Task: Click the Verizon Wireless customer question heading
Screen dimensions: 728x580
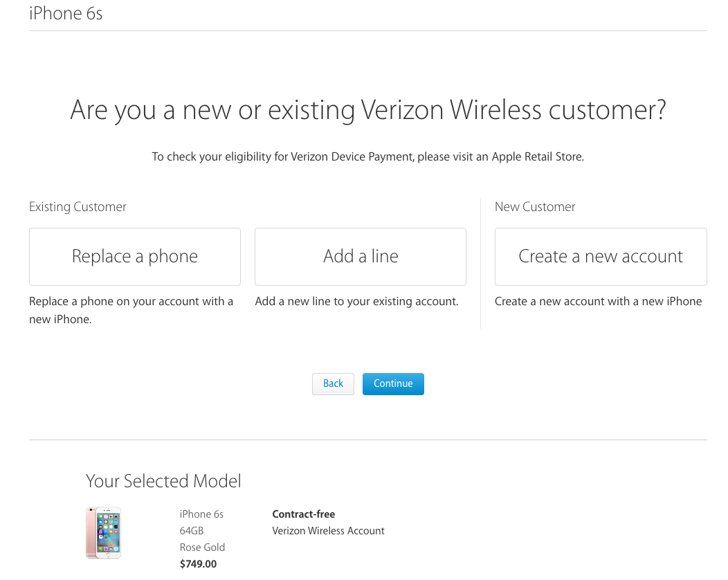Action: point(368,110)
